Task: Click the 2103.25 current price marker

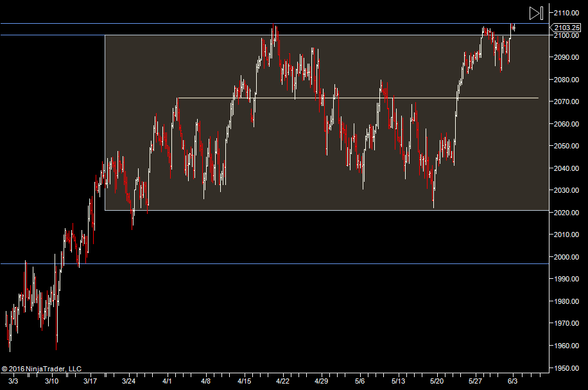Action: (567, 28)
